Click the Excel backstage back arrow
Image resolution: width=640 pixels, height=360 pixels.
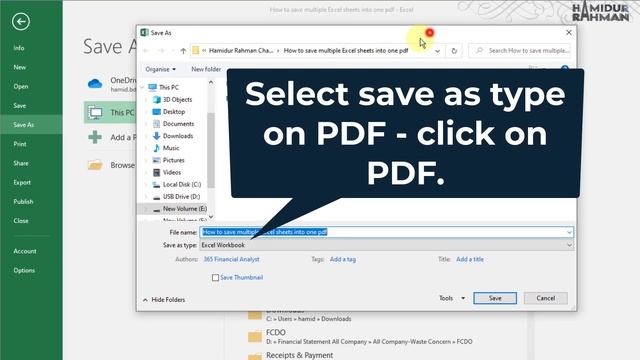click(21, 22)
